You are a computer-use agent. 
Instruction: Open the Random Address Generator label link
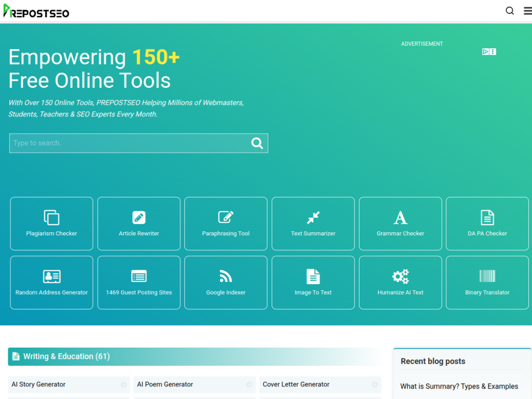tap(51, 292)
